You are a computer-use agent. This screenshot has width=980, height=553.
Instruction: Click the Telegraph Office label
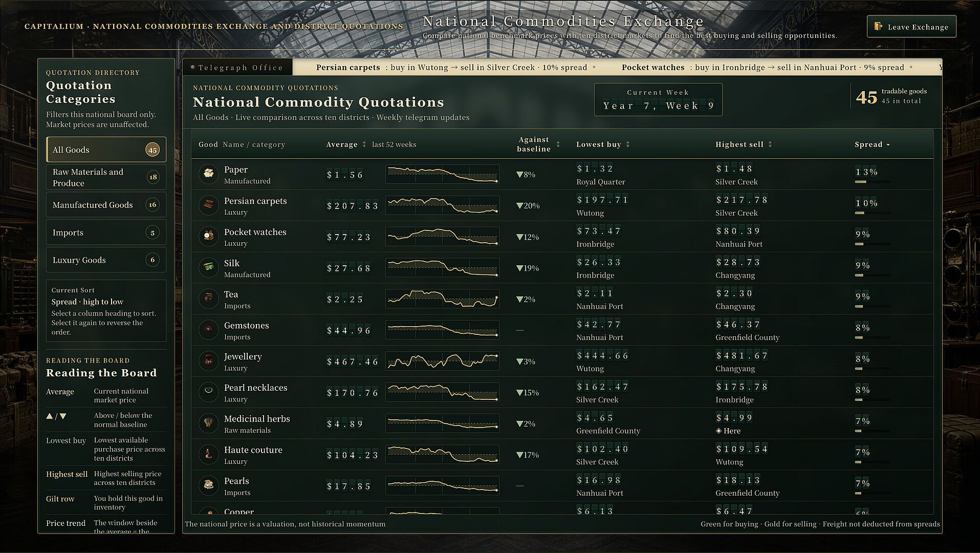pyautogui.click(x=240, y=67)
